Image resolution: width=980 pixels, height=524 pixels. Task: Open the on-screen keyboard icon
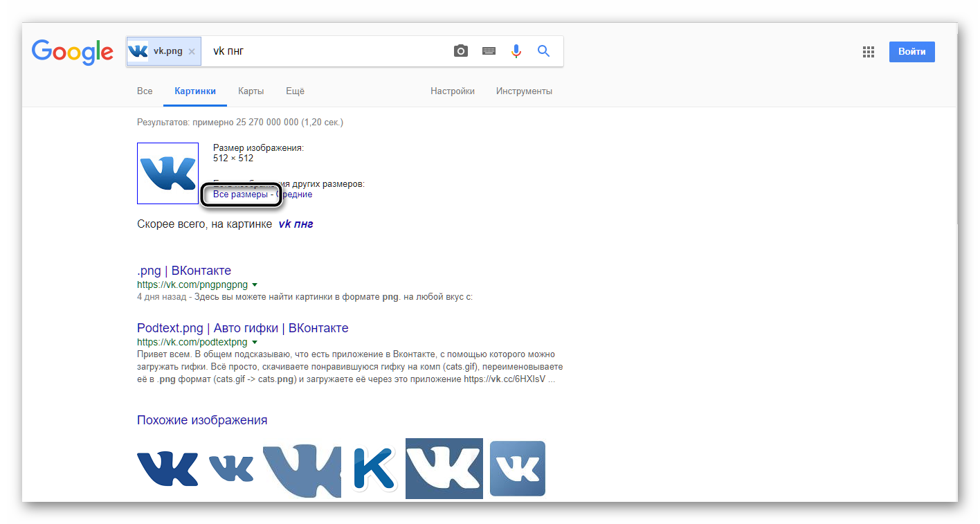pos(489,51)
